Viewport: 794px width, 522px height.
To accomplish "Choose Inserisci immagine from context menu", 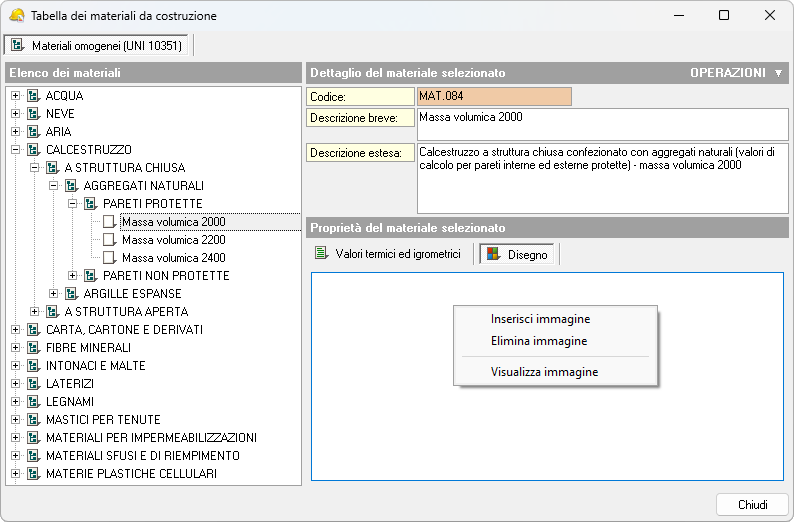I will point(540,319).
